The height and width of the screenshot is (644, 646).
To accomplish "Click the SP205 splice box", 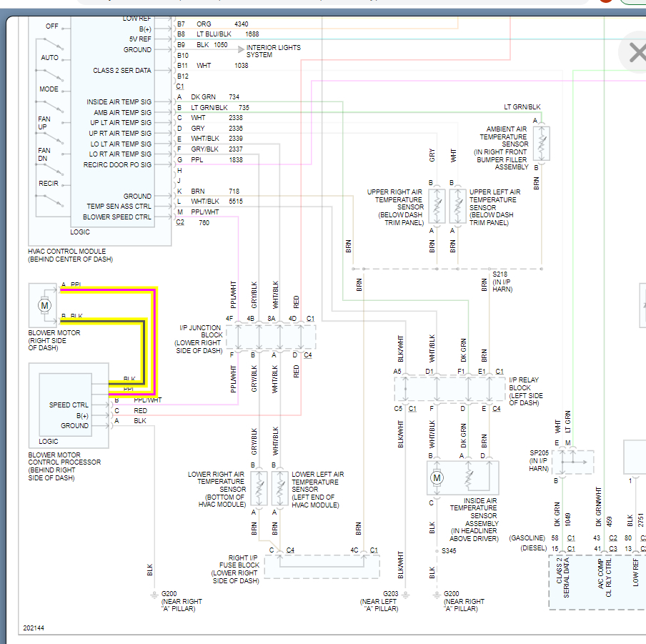I will 574,462.
